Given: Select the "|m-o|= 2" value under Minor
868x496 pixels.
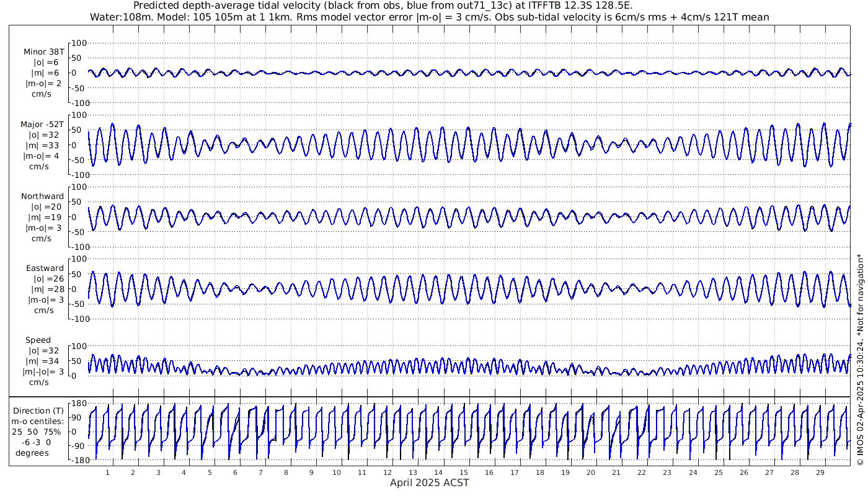Looking at the screenshot, I should pyautogui.click(x=43, y=84).
